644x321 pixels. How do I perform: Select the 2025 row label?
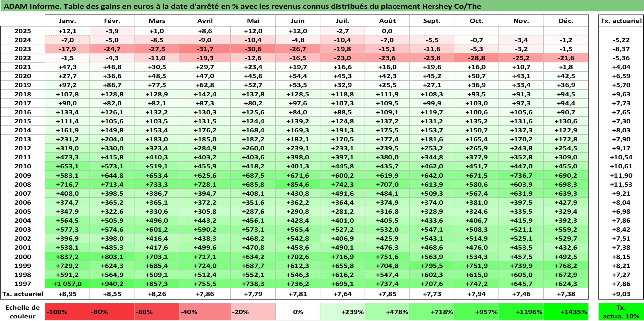(x=23, y=31)
